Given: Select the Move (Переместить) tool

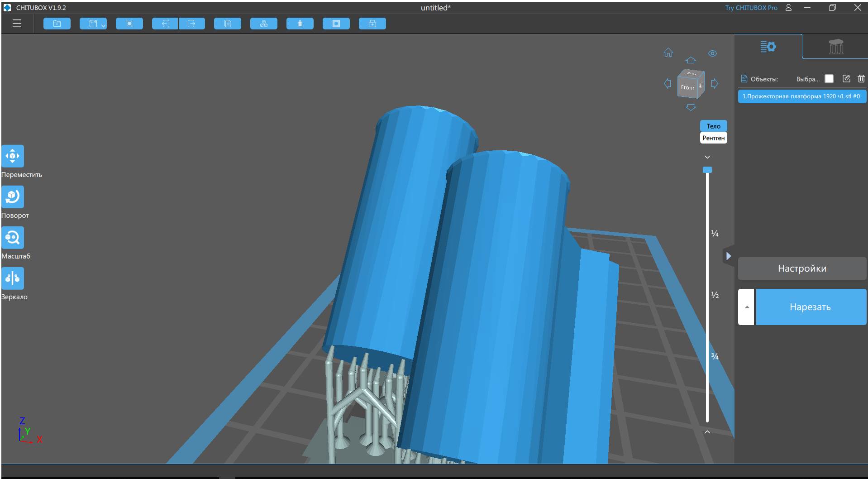Looking at the screenshot, I should (x=13, y=156).
